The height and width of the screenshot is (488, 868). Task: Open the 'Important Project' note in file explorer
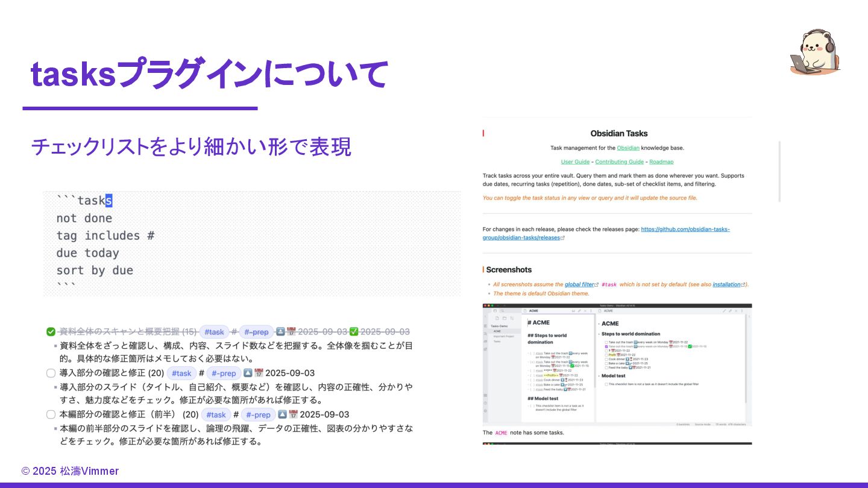504,336
